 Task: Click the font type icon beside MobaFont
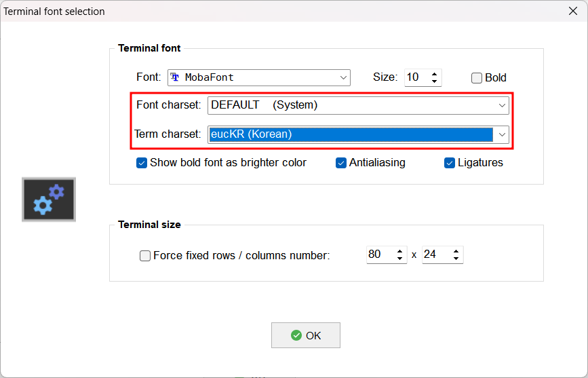coord(175,77)
